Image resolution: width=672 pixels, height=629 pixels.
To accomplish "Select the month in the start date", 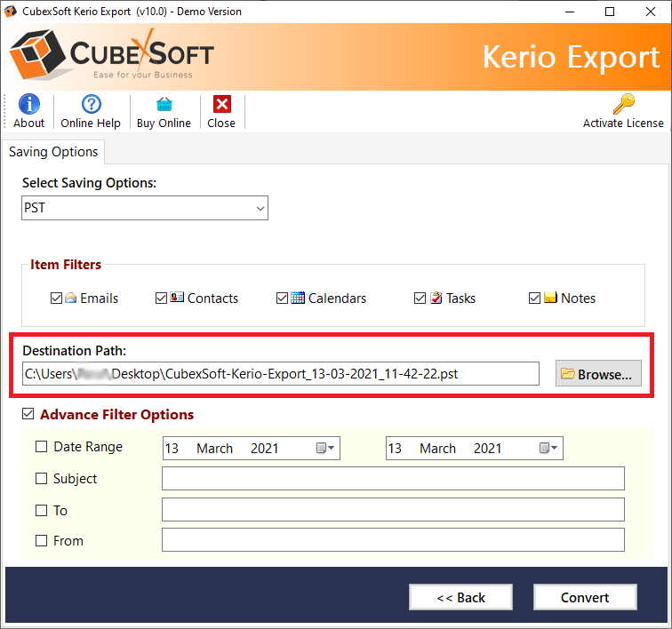I will pyautogui.click(x=215, y=448).
